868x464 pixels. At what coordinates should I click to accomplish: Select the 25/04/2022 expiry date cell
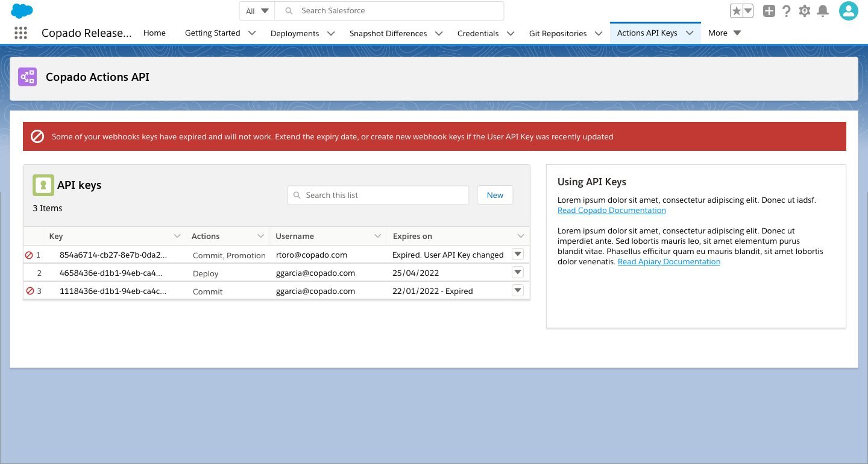point(416,273)
